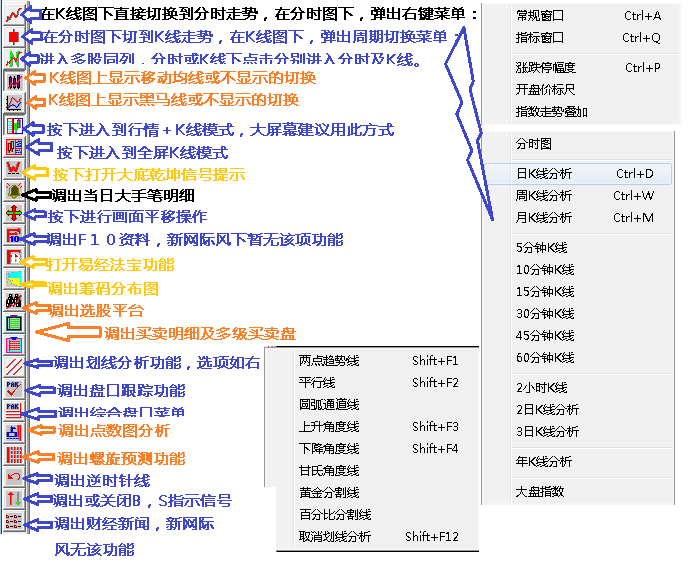695x583 pixels.
Task: Choose 10分钟K线 period
Action: pos(578,270)
